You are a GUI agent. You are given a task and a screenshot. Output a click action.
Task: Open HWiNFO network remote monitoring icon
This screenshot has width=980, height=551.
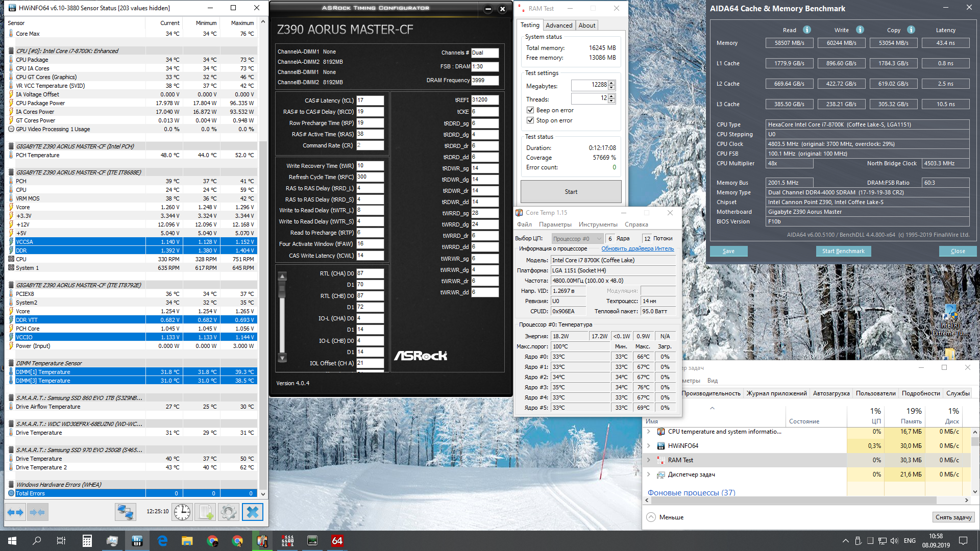125,512
